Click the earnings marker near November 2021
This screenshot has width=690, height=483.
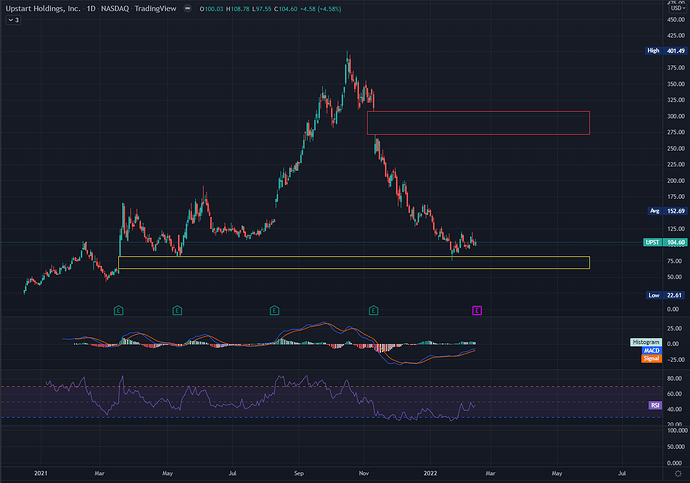point(373,311)
